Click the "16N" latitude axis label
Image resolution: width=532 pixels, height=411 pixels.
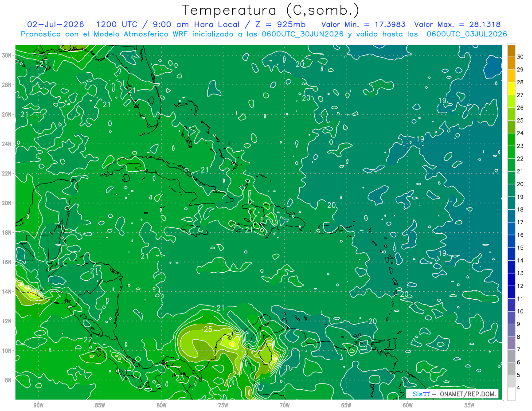tap(8, 262)
